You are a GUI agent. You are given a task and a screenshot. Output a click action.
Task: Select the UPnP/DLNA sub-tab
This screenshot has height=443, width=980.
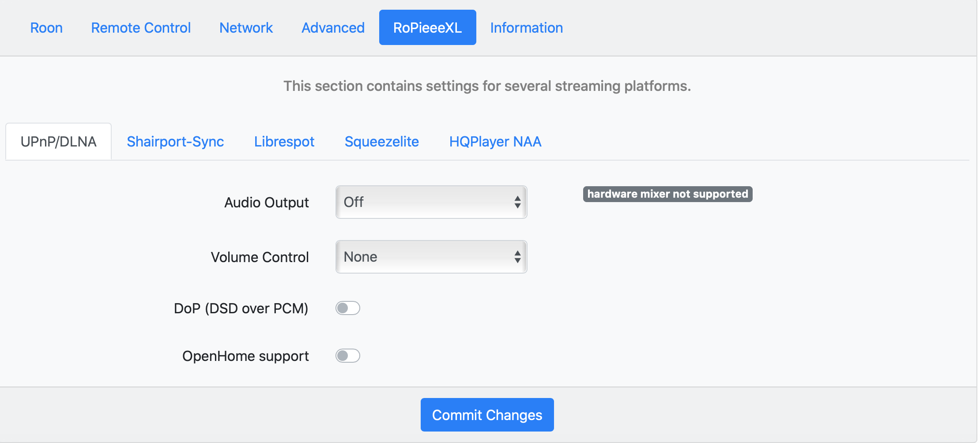click(58, 142)
